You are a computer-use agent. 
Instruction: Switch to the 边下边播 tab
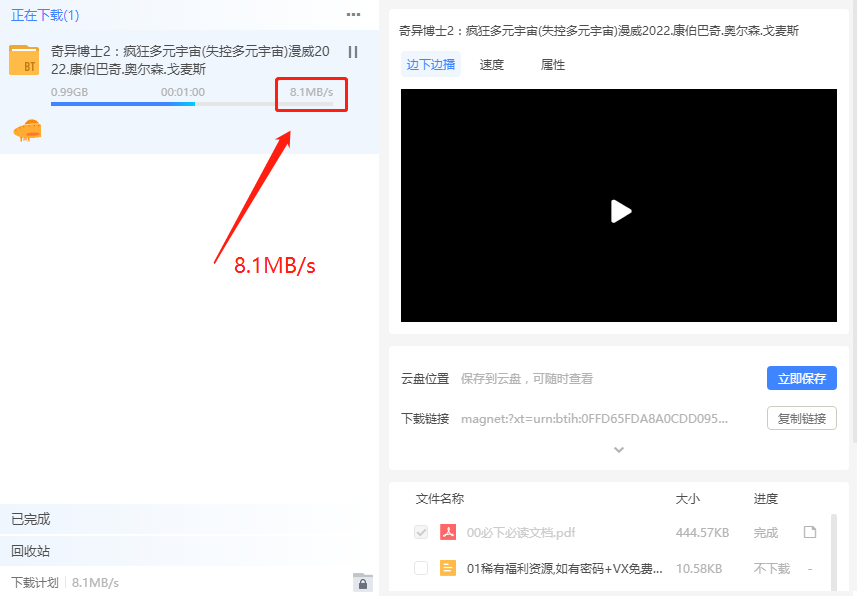click(x=431, y=65)
